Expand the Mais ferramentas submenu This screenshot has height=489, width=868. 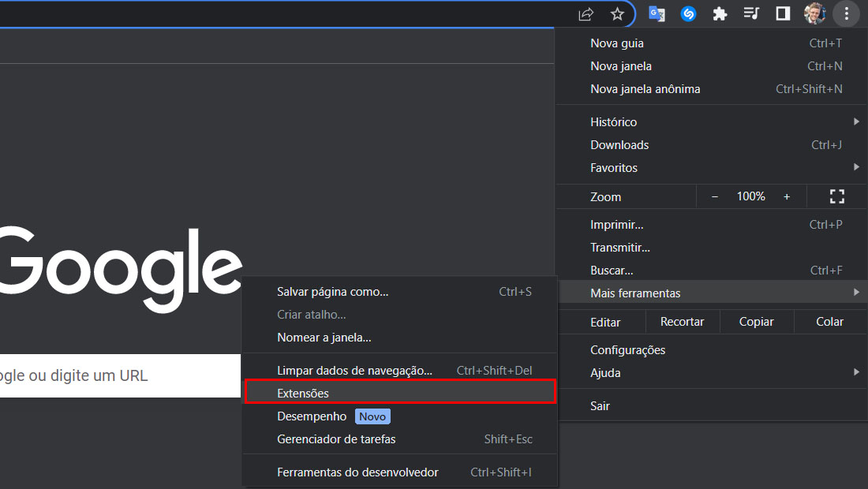(712, 293)
